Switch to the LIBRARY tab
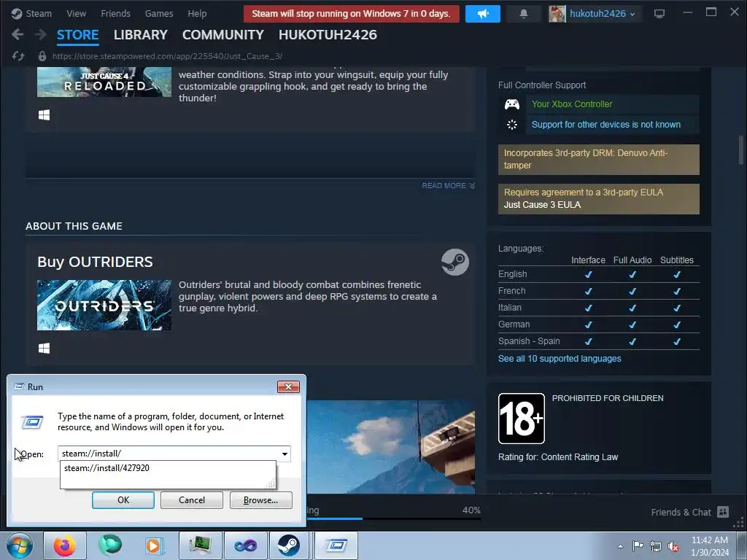747x560 pixels. tap(141, 35)
